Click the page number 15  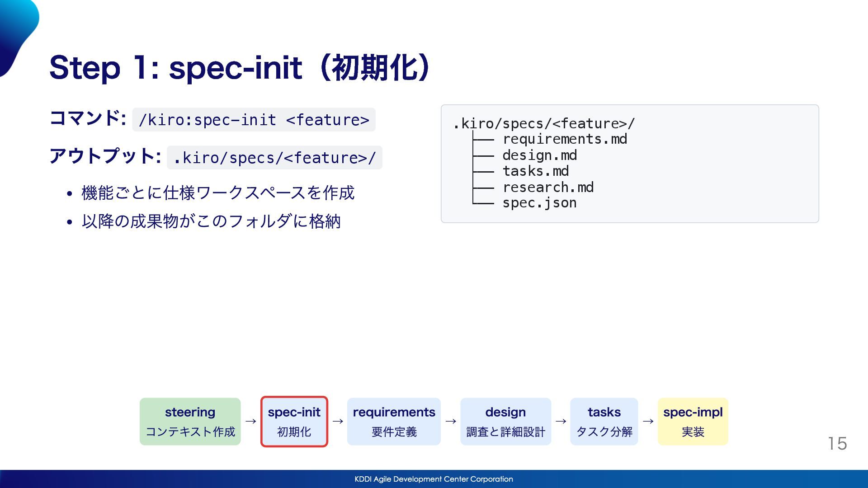click(x=837, y=443)
